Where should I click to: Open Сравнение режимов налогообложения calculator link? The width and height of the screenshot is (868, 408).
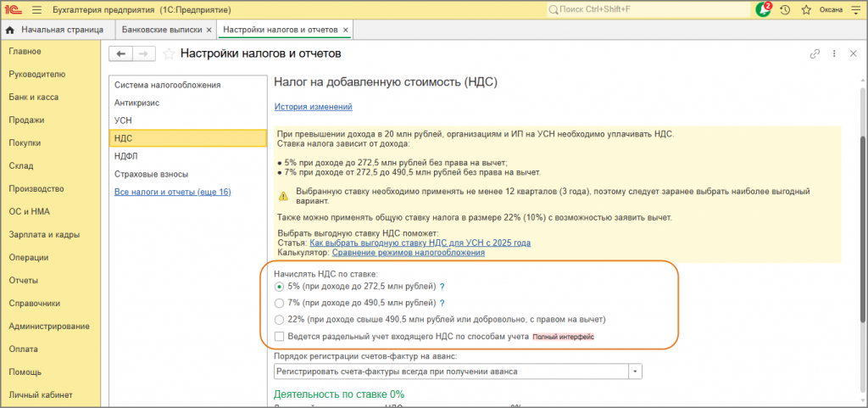click(x=409, y=253)
